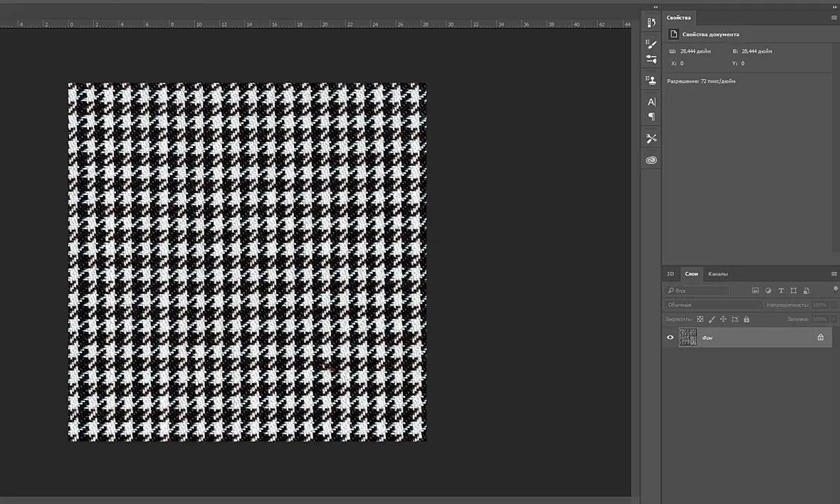Open the Brush Presets panel icon
Image resolution: width=840 pixels, height=504 pixels.
[651, 59]
